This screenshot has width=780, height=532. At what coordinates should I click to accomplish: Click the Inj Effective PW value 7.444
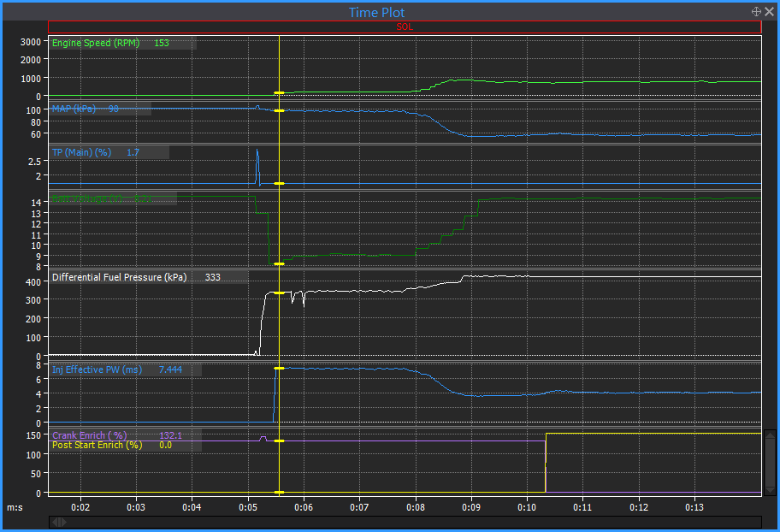[x=171, y=369]
